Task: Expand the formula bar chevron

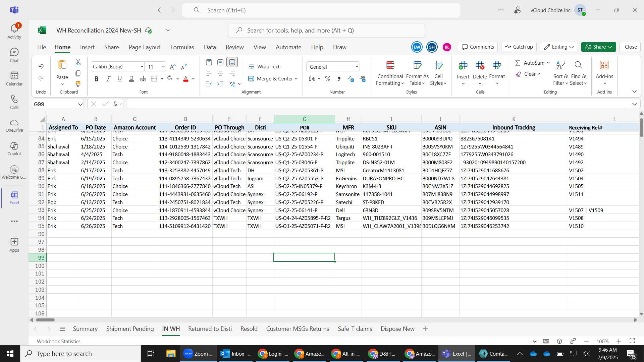Action: tap(634, 104)
